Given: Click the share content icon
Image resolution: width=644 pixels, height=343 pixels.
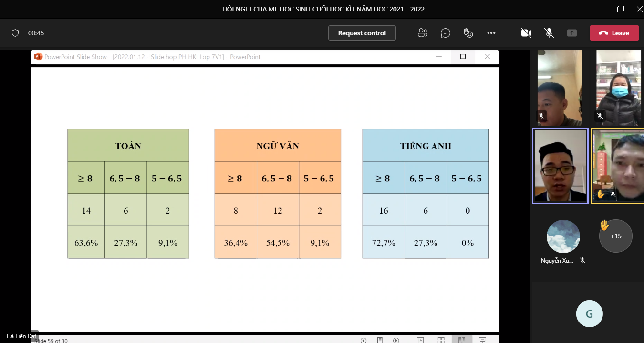Looking at the screenshot, I should (572, 33).
